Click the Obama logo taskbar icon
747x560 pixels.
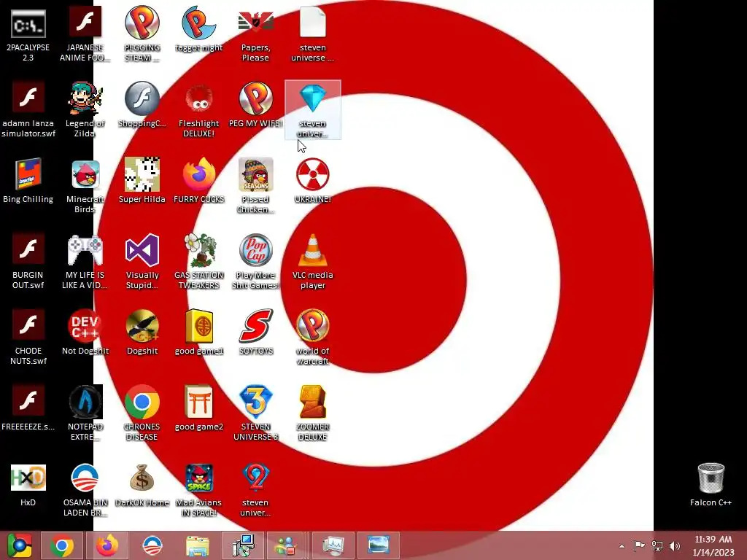152,545
